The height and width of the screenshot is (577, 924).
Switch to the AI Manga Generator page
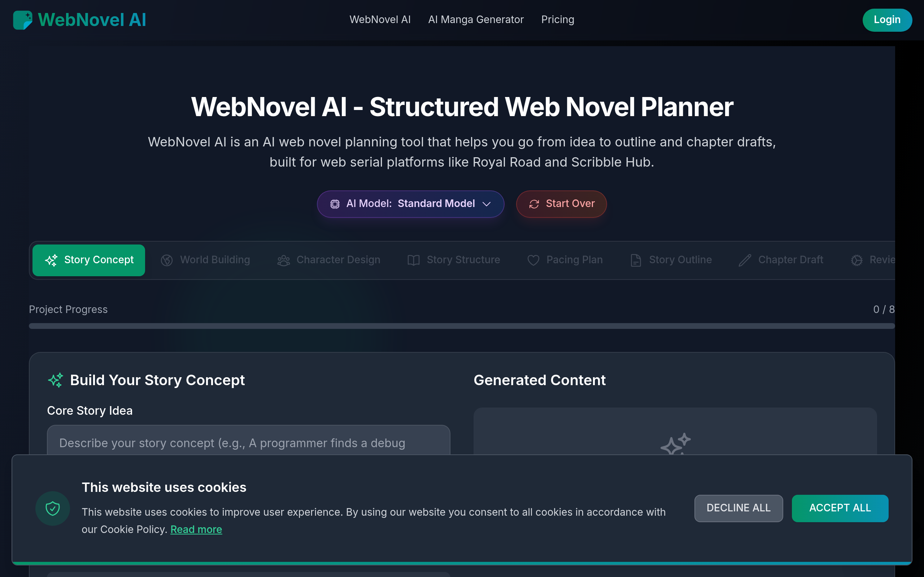(x=476, y=19)
